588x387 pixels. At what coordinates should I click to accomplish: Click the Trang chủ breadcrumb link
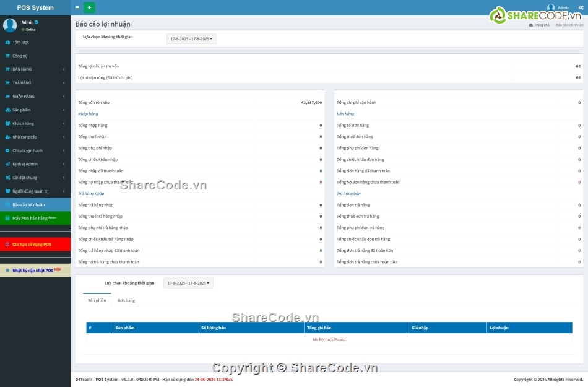(541, 25)
